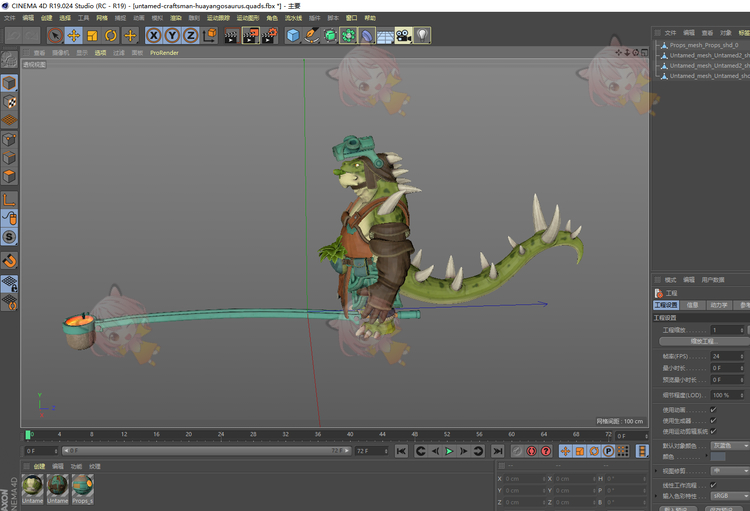Enable Polygons mode in left sidebar
Screen dimensions: 750x511
pyautogui.click(x=10, y=177)
